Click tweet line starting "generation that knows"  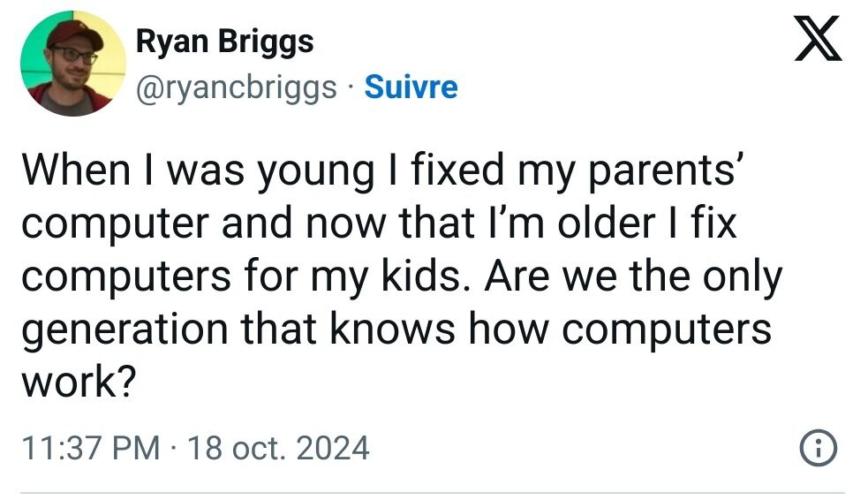coord(396,330)
